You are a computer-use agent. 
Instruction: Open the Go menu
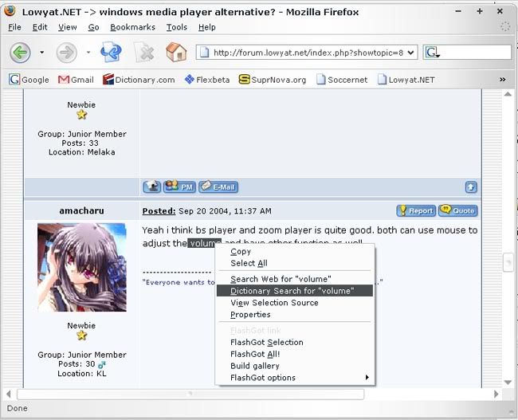[x=93, y=27]
